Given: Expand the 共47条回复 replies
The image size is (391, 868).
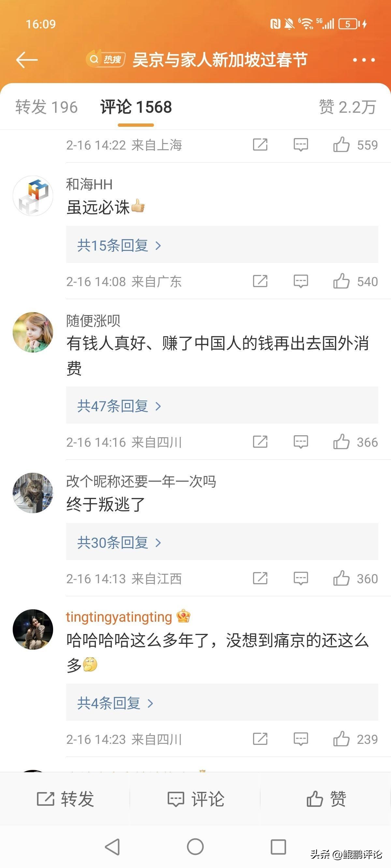Looking at the screenshot, I should (119, 406).
